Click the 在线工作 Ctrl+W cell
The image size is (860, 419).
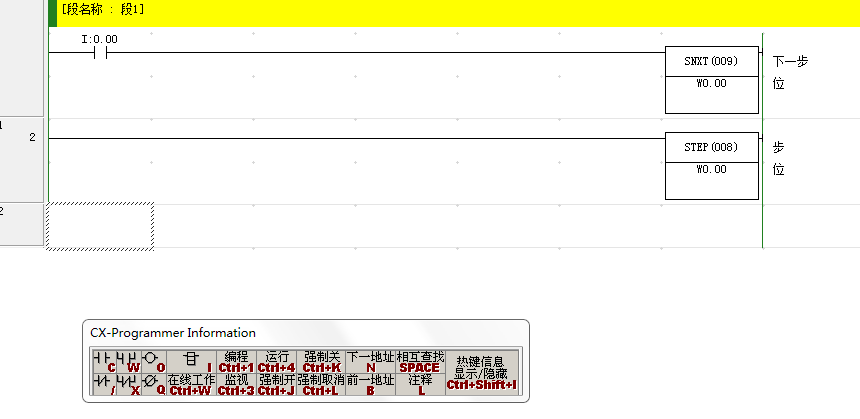tap(190, 385)
